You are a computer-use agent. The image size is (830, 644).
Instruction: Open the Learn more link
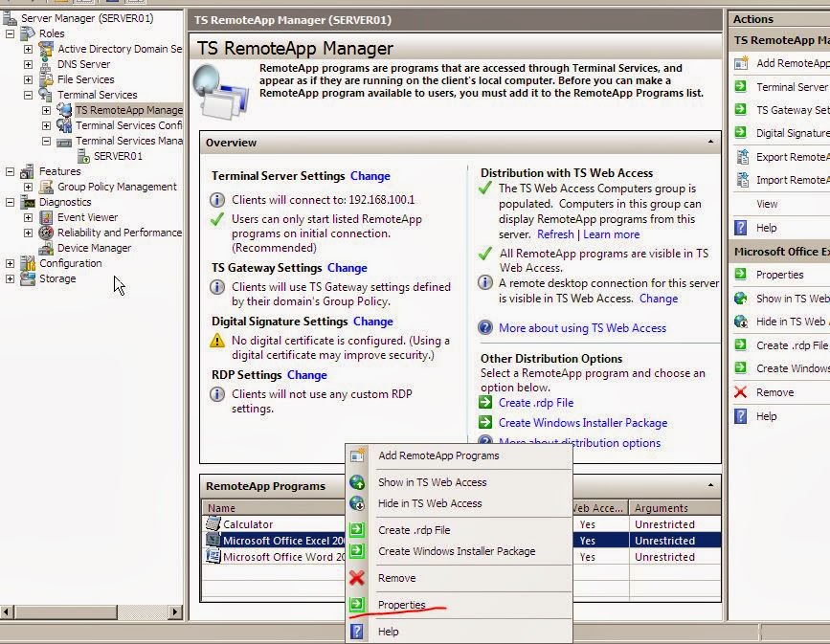[x=612, y=233]
